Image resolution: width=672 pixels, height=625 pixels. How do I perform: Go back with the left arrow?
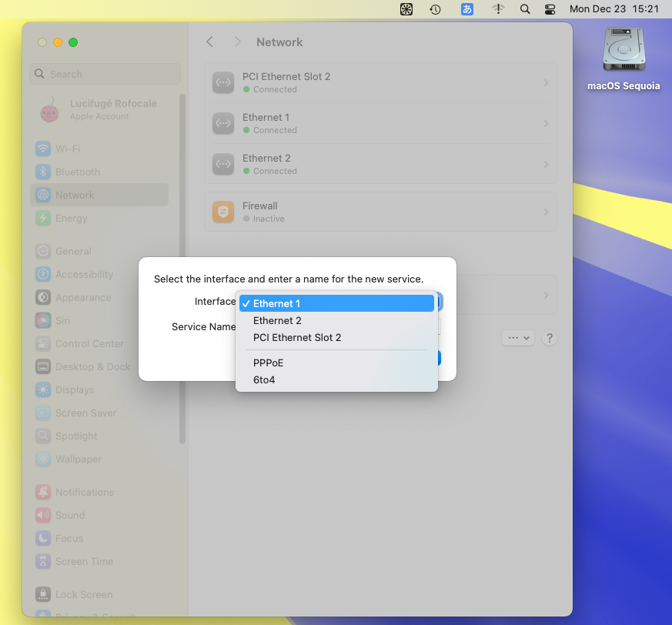[x=209, y=42]
